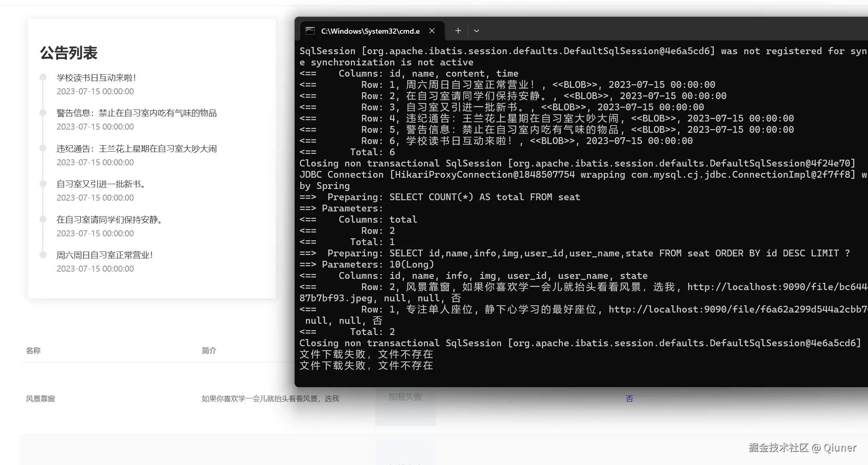Click timeline dot beside 学校读书日互动来啦
The height and width of the screenshot is (465, 868).
coord(43,77)
